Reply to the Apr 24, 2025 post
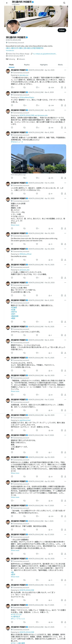 click(x=12, y=87)
